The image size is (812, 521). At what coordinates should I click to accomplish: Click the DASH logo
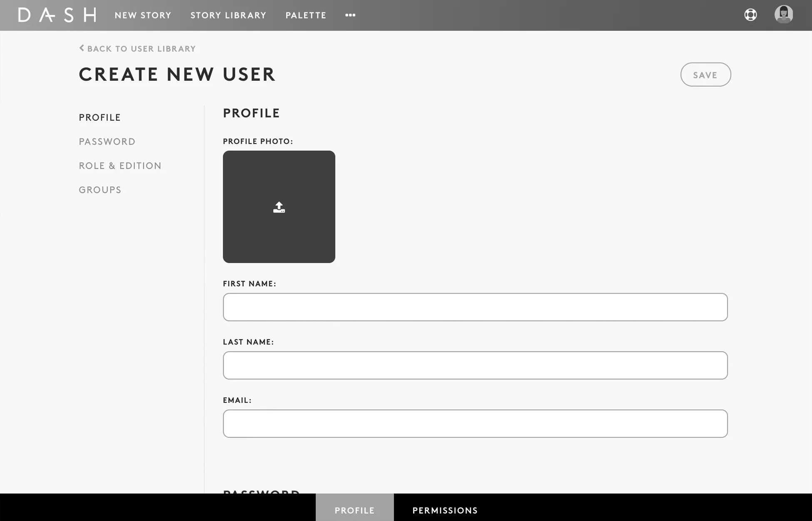(x=57, y=15)
